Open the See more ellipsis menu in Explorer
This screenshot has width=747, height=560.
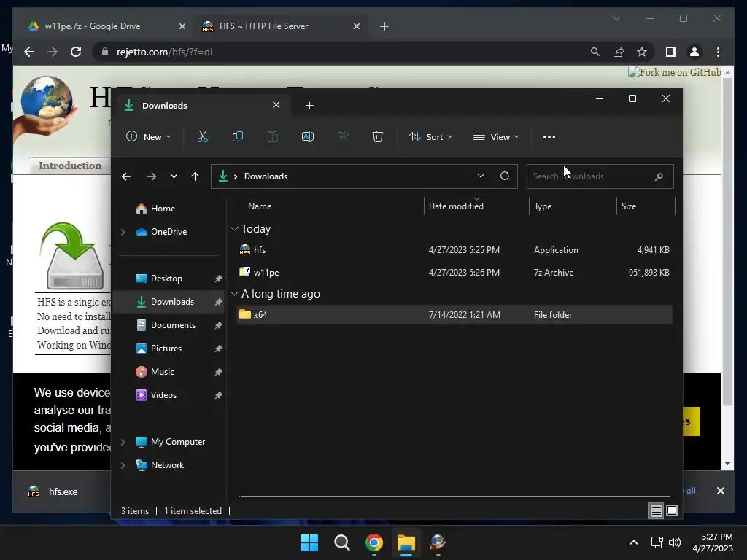pyautogui.click(x=549, y=136)
